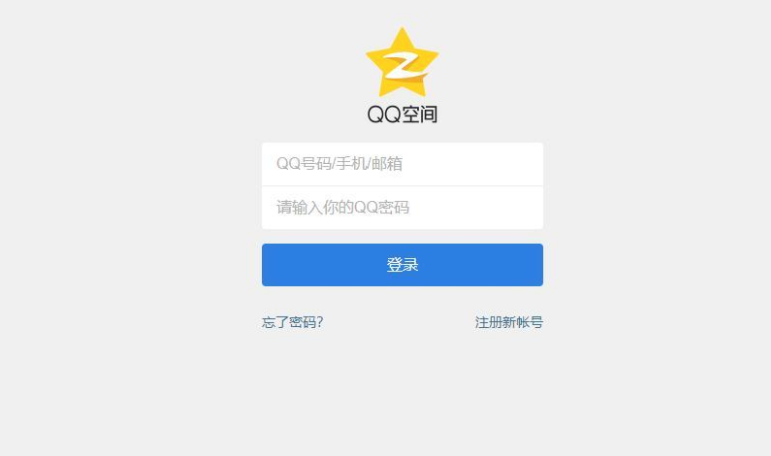Start password recovery via 忘了密码?
Screen dimensions: 771x456
pyautogui.click(x=293, y=322)
